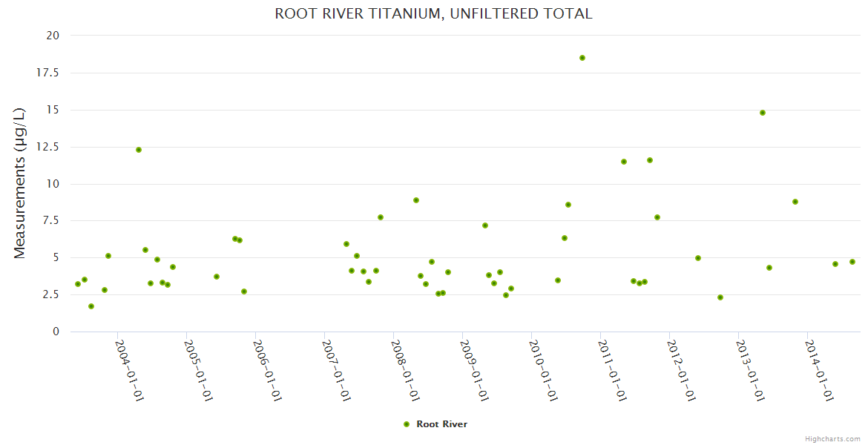Click the 2004-01-01 x-axis label
Viewport: 868px width, 445px height.
click(128, 371)
